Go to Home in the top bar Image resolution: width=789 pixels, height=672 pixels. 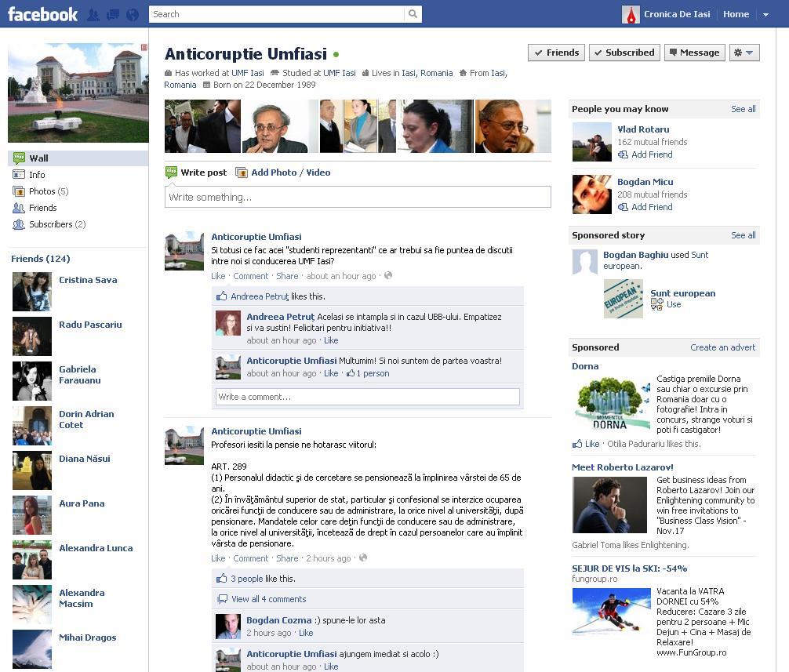736,14
